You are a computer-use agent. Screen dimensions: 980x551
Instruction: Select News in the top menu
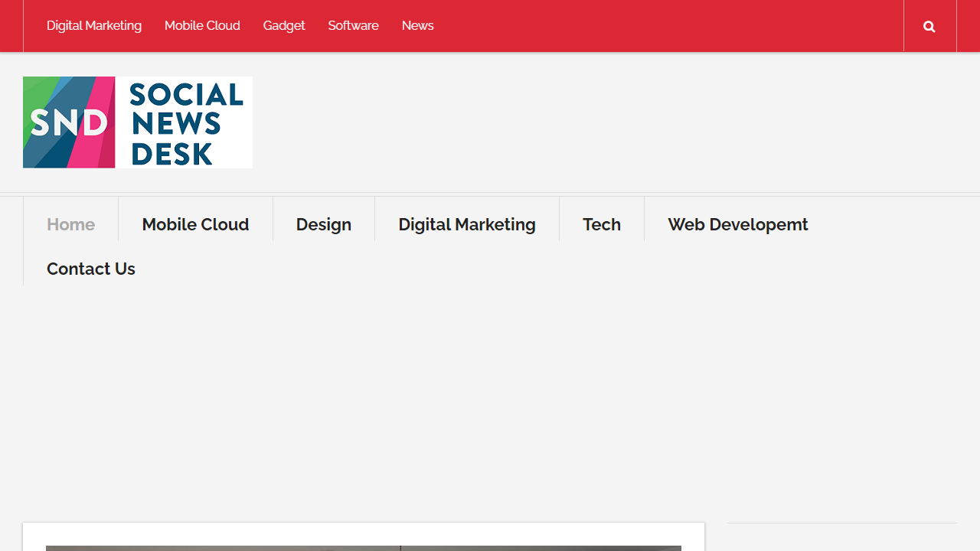[x=417, y=25]
